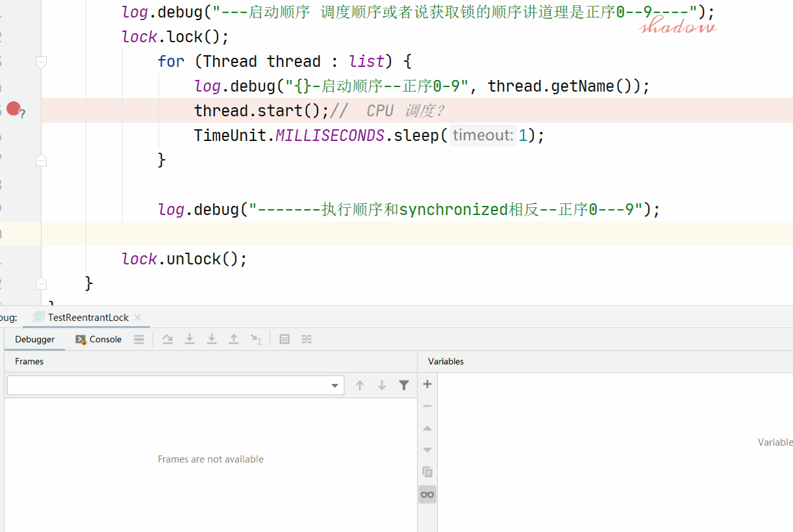Click the Frames filter funnel icon
Screen dimensions: 793x532
[x=404, y=385]
